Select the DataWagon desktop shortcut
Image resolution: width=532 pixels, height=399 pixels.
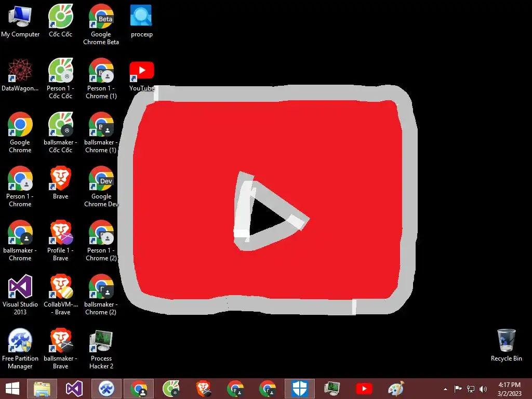click(x=20, y=75)
